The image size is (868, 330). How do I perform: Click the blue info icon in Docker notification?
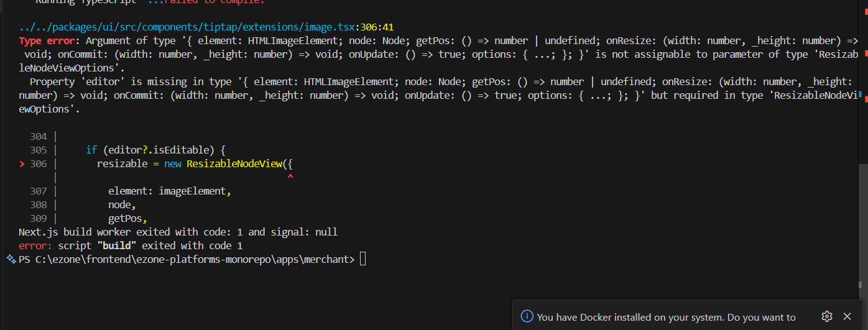[527, 316]
